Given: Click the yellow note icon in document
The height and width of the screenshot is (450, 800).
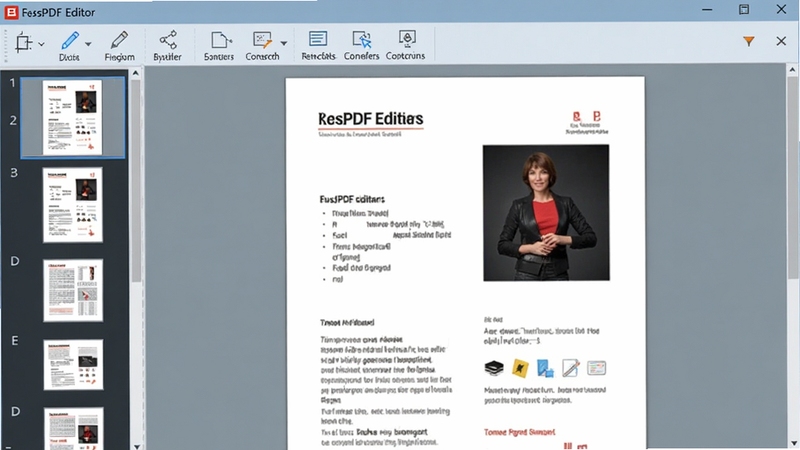Looking at the screenshot, I should click(520, 368).
